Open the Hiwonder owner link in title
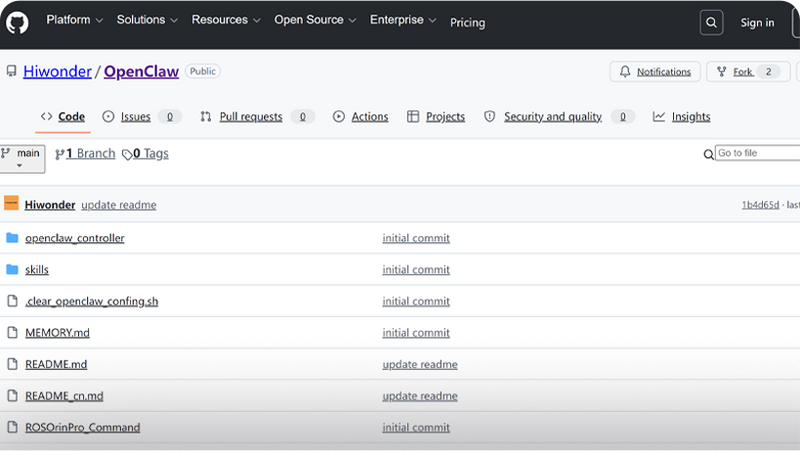 click(x=57, y=71)
